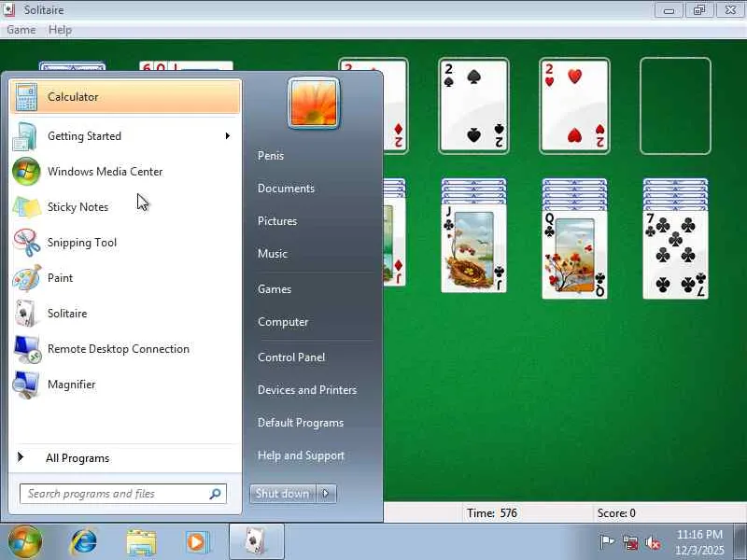Open the Pictures folder link
The height and width of the screenshot is (560, 747).
[277, 221]
